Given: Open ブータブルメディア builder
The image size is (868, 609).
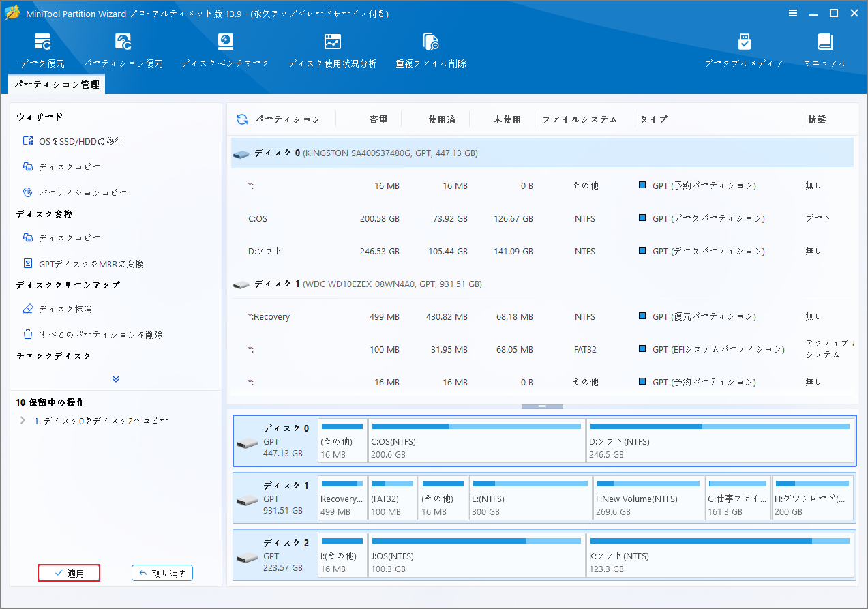Looking at the screenshot, I should coord(744,50).
